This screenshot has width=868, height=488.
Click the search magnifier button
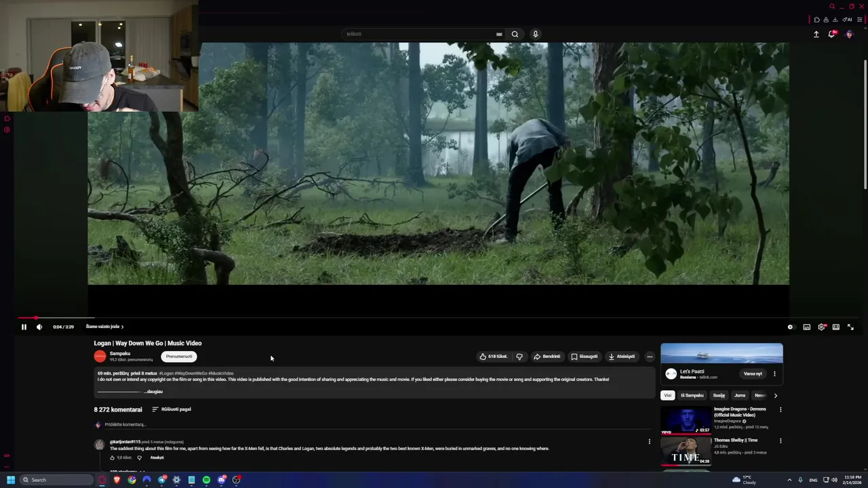(515, 34)
